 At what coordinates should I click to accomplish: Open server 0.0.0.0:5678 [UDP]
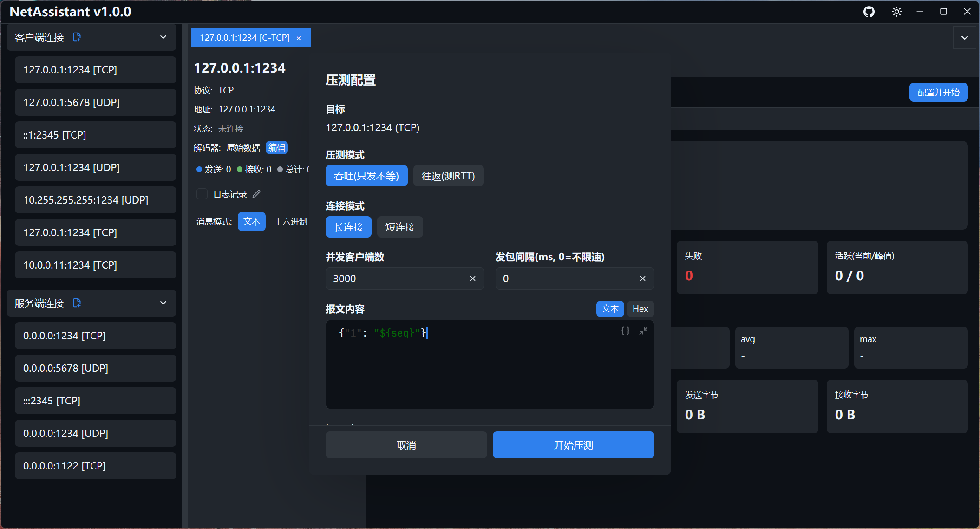coord(96,368)
